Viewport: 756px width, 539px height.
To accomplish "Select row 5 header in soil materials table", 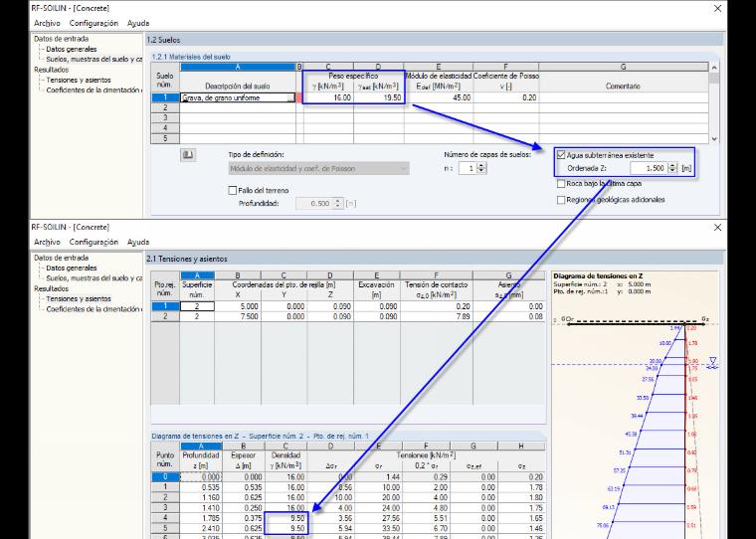I will point(165,138).
